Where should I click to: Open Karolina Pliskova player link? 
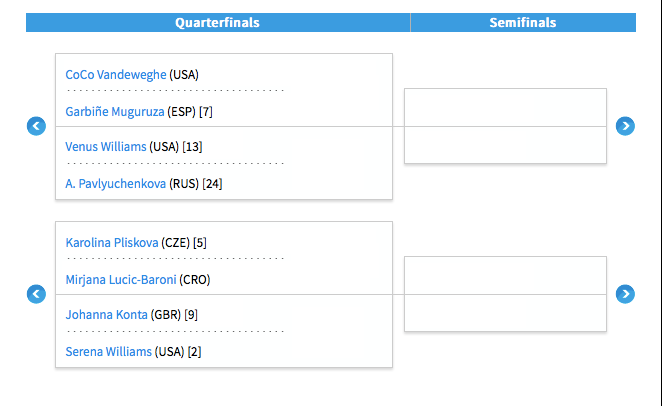(112, 243)
